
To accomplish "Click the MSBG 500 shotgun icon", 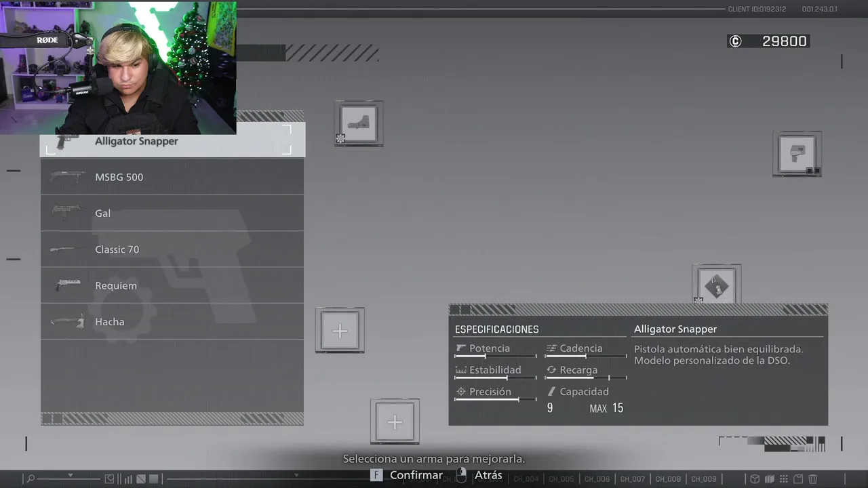I will coord(67,176).
